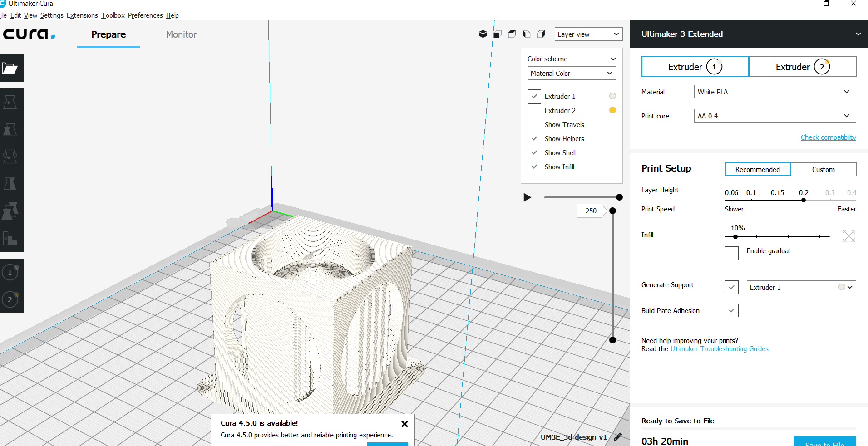The height and width of the screenshot is (446, 868).
Task: Select the Rotate tool in left toolbar
Action: click(x=10, y=157)
